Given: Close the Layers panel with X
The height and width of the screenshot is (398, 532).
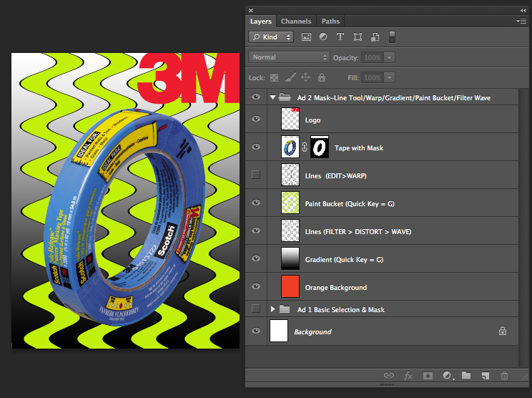Looking at the screenshot, I should coord(251,11).
